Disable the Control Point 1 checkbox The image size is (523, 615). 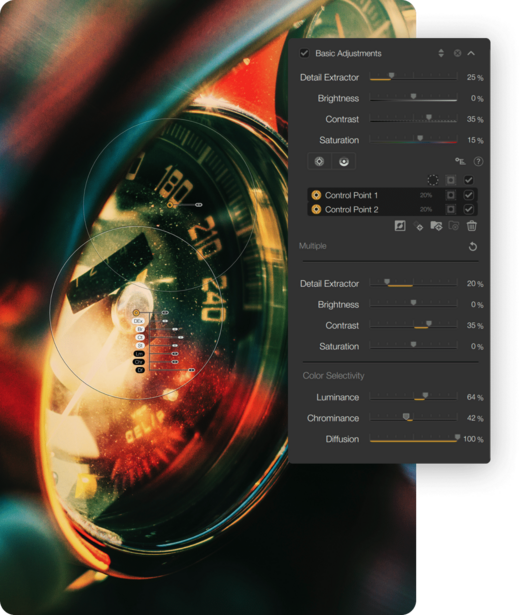pyautogui.click(x=468, y=195)
